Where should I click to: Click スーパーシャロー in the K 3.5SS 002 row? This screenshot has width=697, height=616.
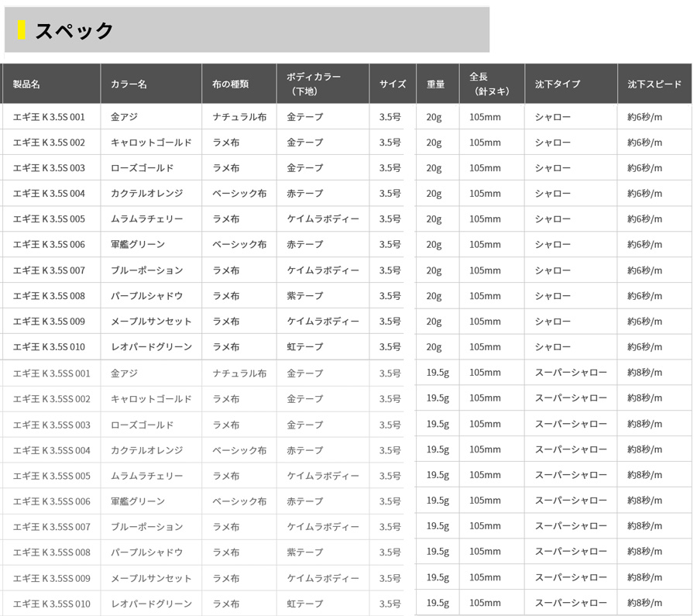pos(571,397)
